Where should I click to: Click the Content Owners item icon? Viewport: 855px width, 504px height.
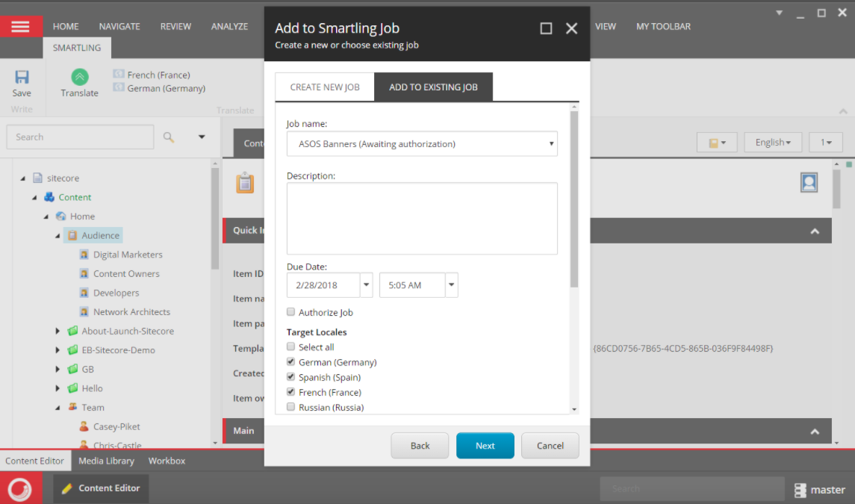tap(84, 273)
